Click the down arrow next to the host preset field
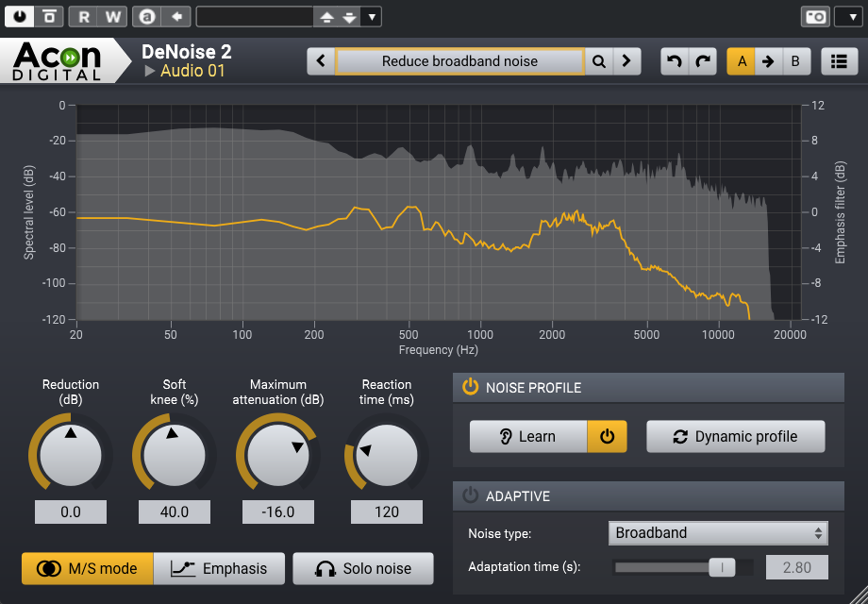 pyautogui.click(x=349, y=17)
